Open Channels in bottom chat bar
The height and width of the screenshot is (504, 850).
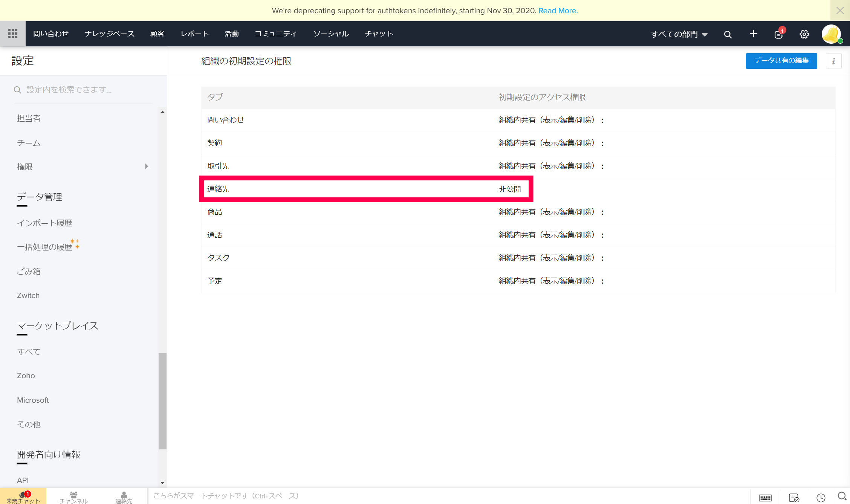point(73,497)
